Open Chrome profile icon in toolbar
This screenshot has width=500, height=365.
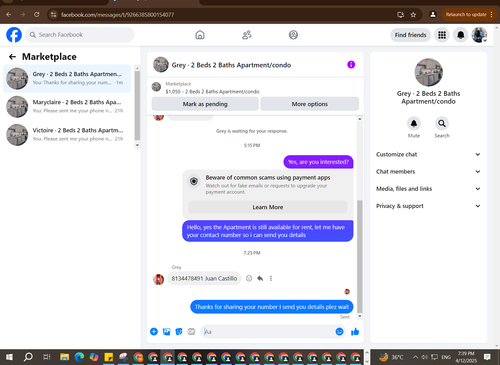pos(433,14)
